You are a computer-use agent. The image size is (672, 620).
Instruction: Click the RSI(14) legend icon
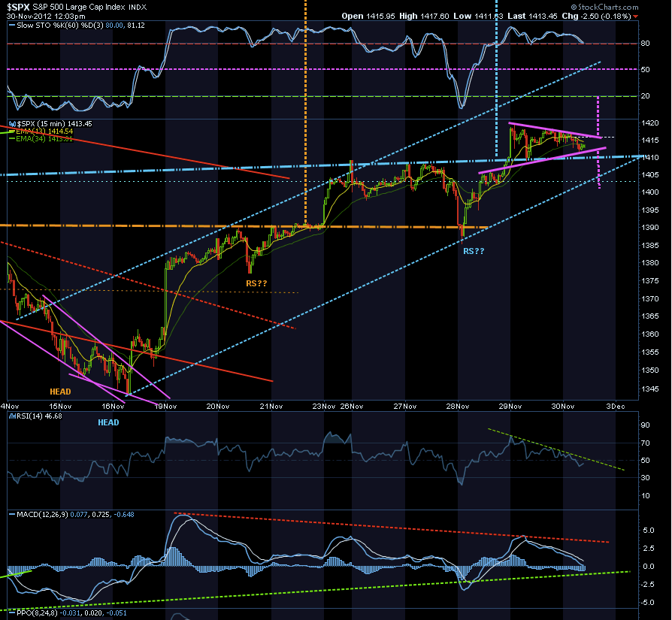click(x=13, y=416)
